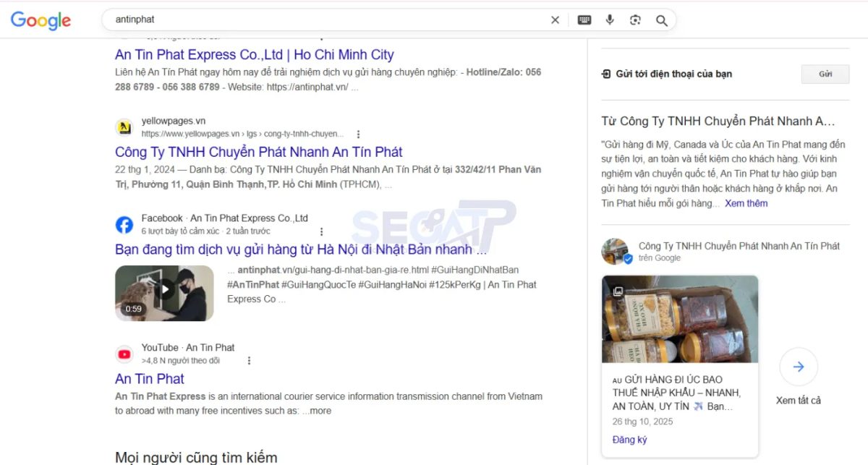868x465 pixels.
Task: Open the three-dot menu on the yellowpages result
Action: [358, 134]
